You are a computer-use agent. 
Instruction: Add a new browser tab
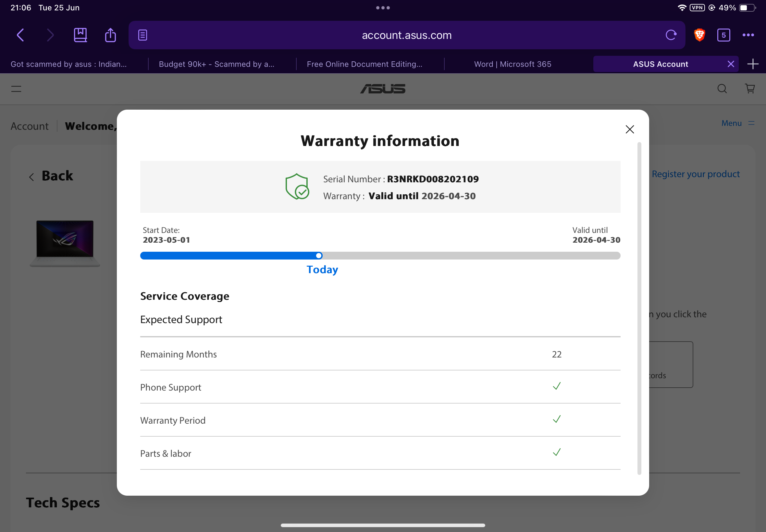click(x=753, y=64)
